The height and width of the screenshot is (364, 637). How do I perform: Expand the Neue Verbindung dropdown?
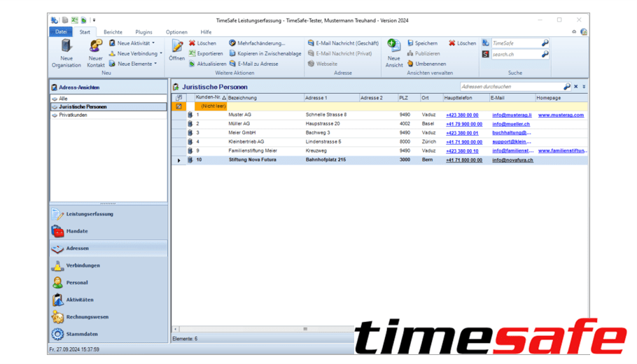coord(161,53)
